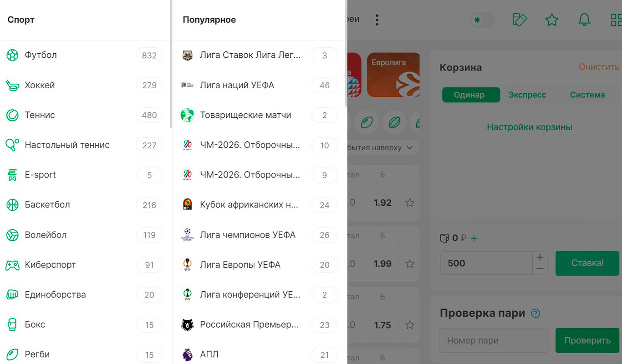
Task: Add the 1.75 odds match to favorites
Action: 409,325
